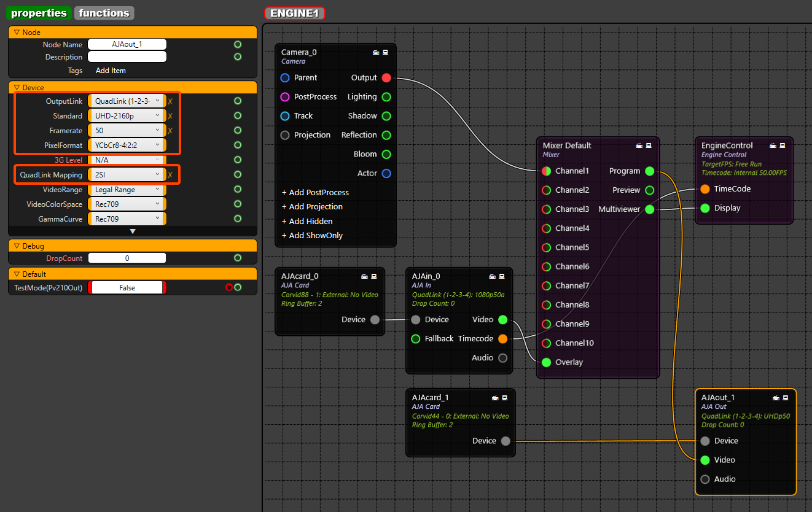Image resolution: width=812 pixels, height=512 pixels.
Task: Switch to the functions tab
Action: 104,13
